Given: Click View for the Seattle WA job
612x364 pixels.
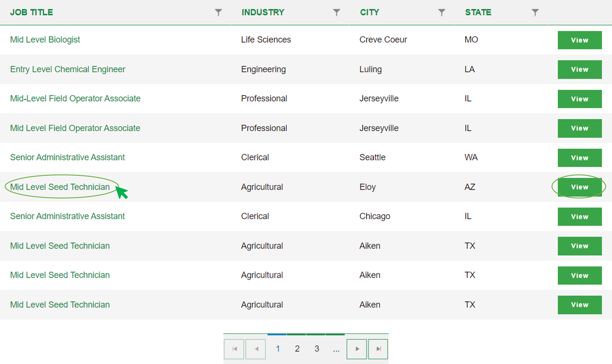Looking at the screenshot, I should [579, 158].
